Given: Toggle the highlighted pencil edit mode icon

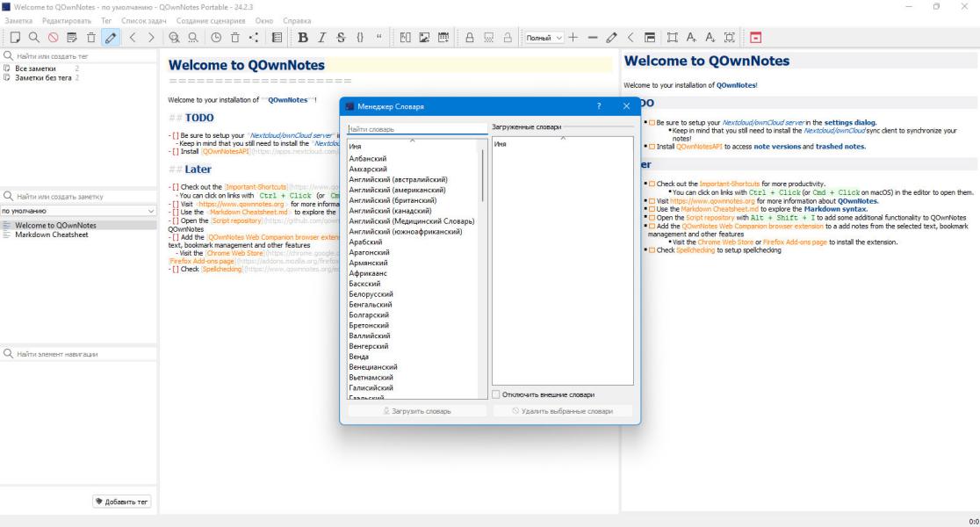Looking at the screenshot, I should point(110,38).
